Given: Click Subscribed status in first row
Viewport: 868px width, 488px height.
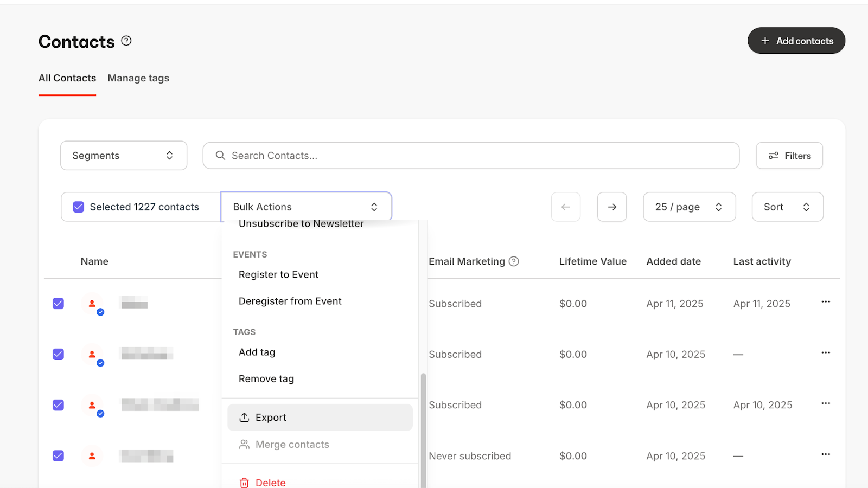Looking at the screenshot, I should point(455,304).
